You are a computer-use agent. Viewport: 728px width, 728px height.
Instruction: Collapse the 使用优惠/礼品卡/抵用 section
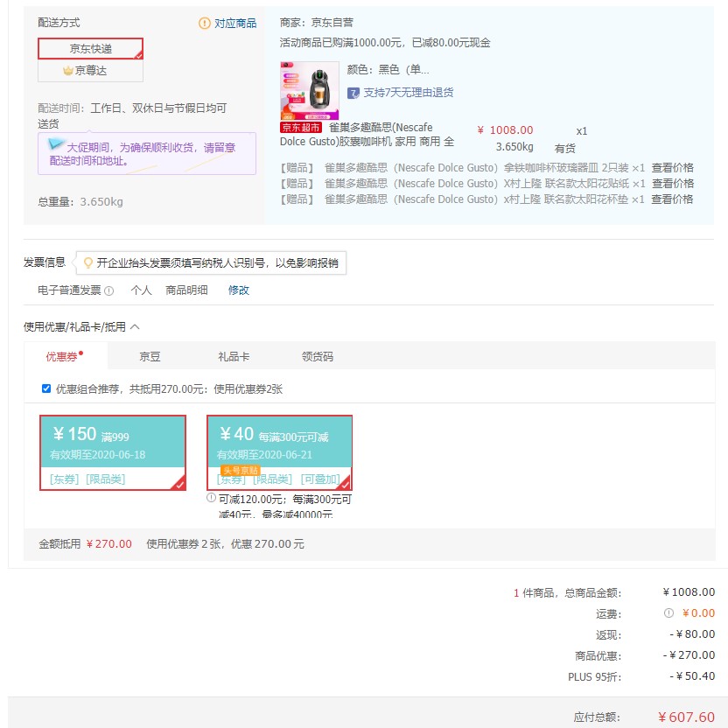click(135, 327)
